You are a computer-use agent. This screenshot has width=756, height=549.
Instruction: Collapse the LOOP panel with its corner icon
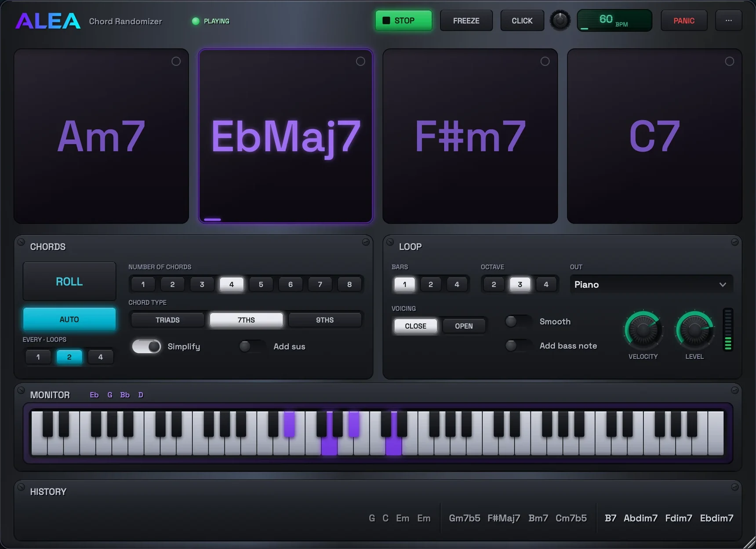[734, 242]
